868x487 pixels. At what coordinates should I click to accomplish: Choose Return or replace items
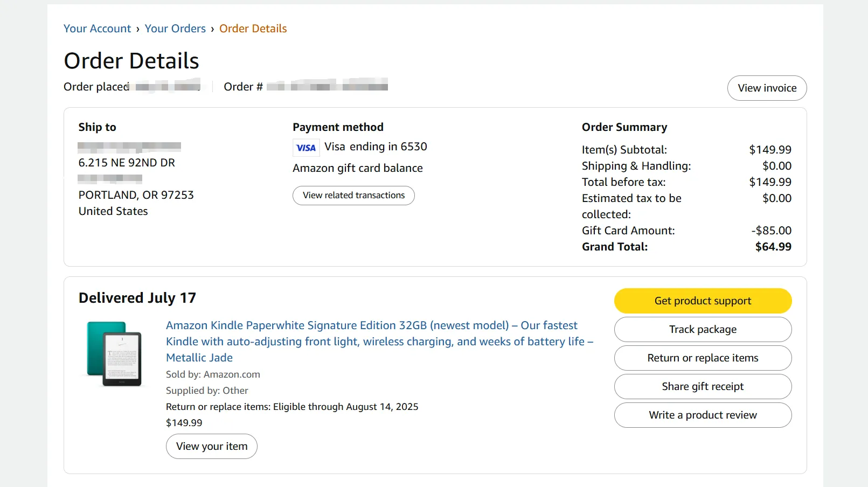(x=703, y=358)
